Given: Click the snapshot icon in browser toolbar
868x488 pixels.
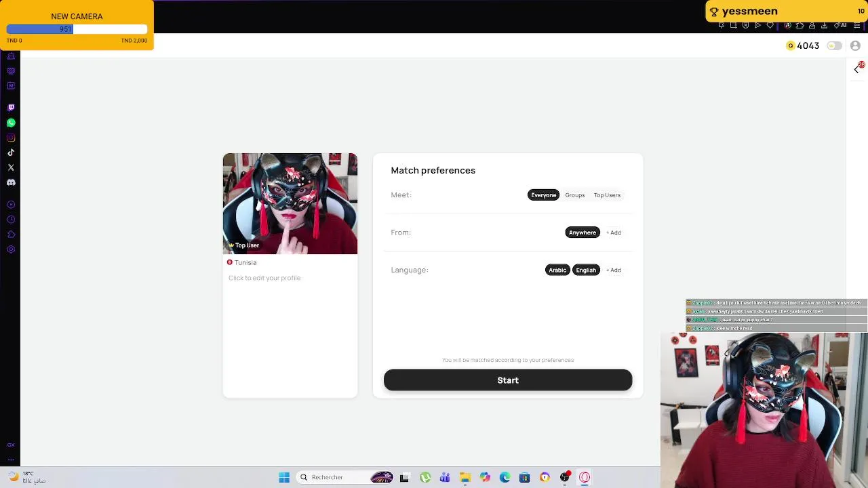Looking at the screenshot, I should click(x=733, y=25).
